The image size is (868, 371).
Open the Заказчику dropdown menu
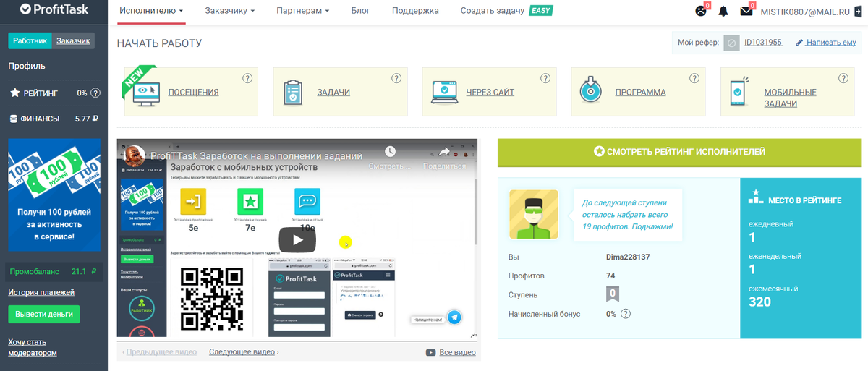point(230,11)
